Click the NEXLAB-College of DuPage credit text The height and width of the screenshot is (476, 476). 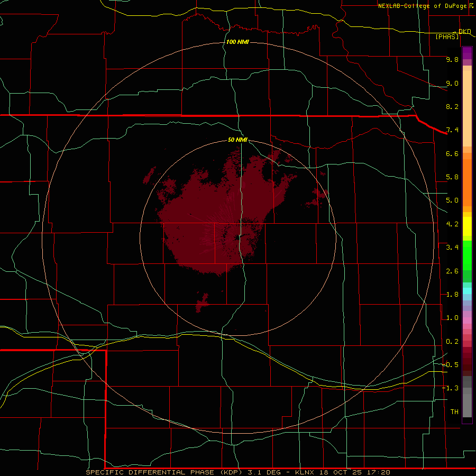tap(423, 6)
